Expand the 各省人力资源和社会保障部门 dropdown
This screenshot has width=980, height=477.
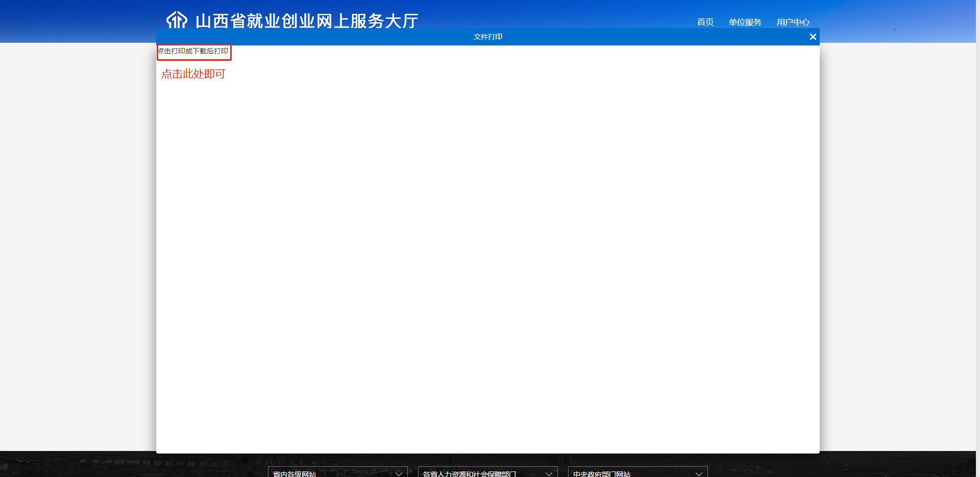pos(488,472)
